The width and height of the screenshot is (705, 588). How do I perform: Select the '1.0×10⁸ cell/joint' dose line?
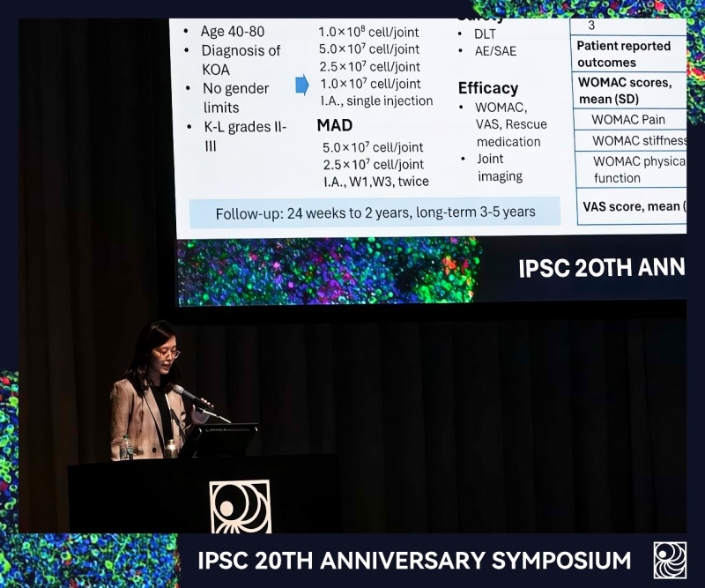coord(368,32)
